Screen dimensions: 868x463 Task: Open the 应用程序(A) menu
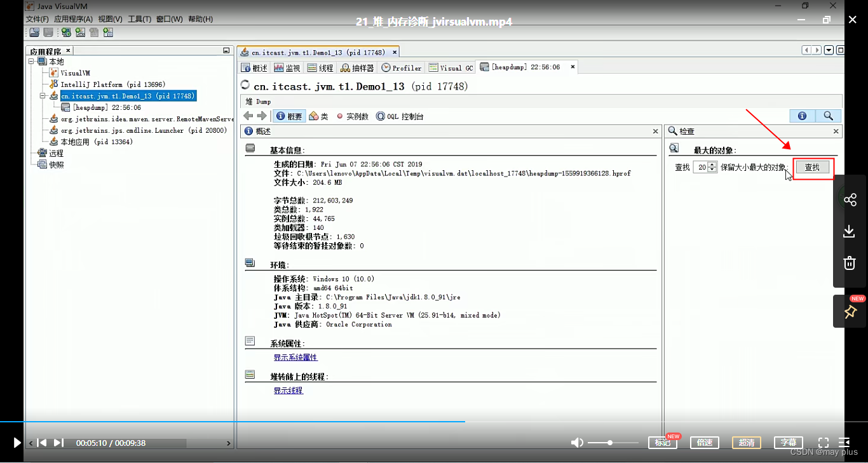74,19
